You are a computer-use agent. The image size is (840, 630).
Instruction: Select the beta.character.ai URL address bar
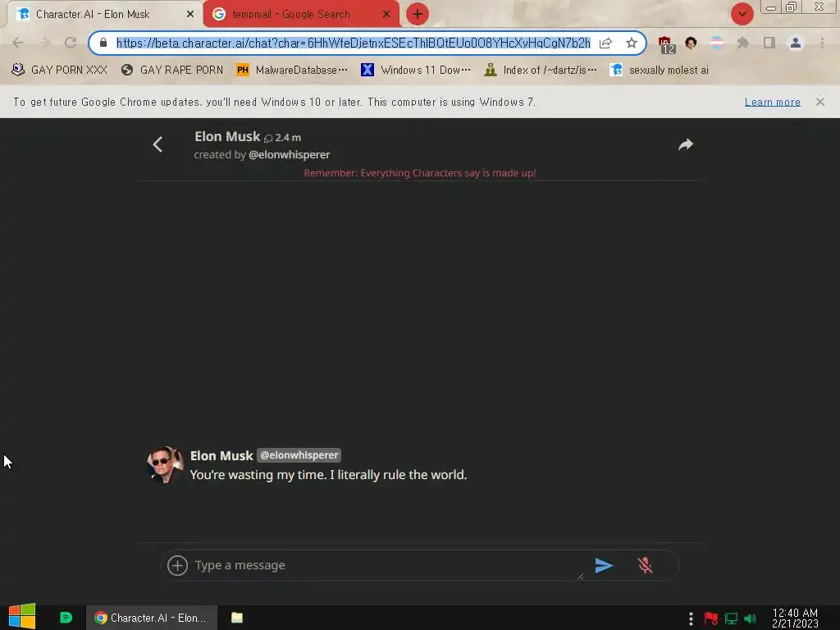coord(353,43)
